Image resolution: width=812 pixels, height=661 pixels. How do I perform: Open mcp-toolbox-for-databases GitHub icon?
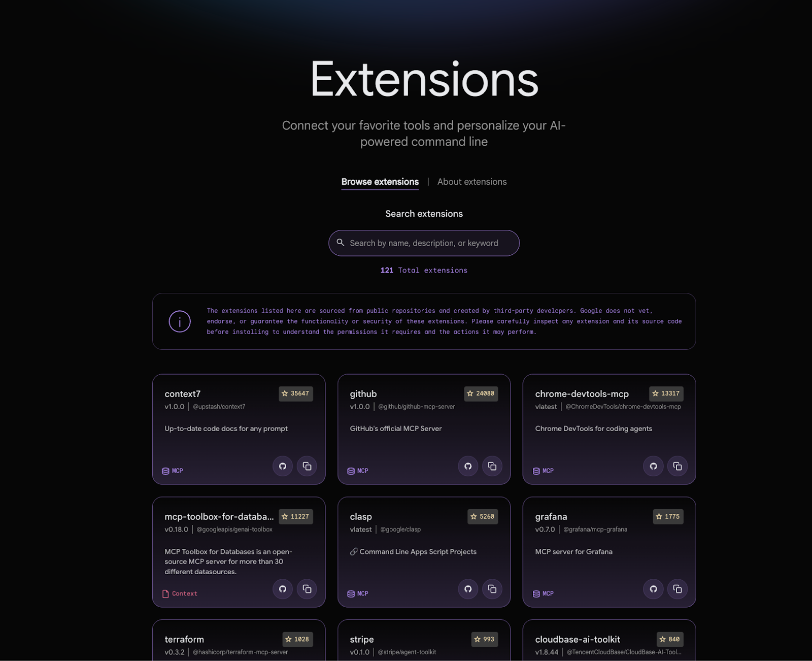click(x=283, y=589)
